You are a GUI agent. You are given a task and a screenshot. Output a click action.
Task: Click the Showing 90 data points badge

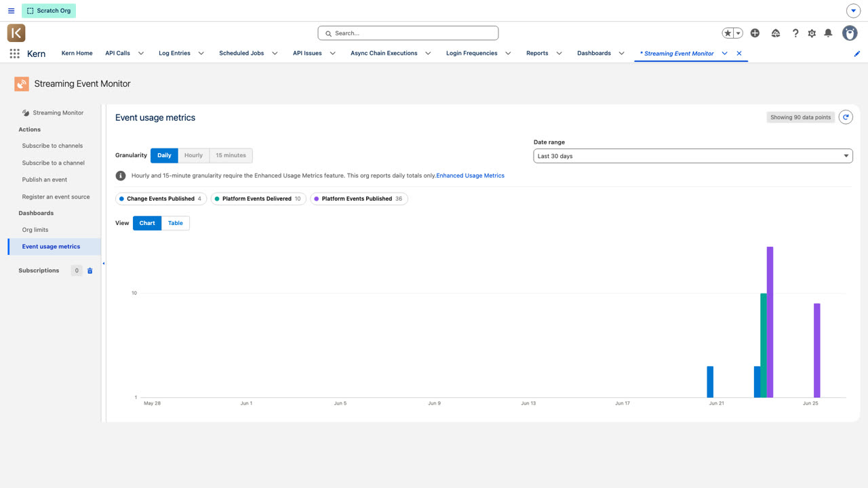[800, 117]
